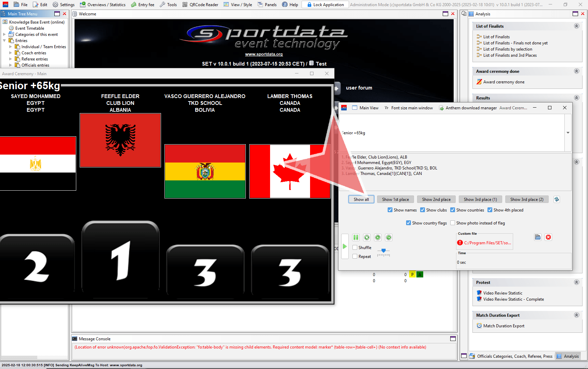Pause the anthem playback
The height and width of the screenshot is (369, 588).
pos(356,237)
